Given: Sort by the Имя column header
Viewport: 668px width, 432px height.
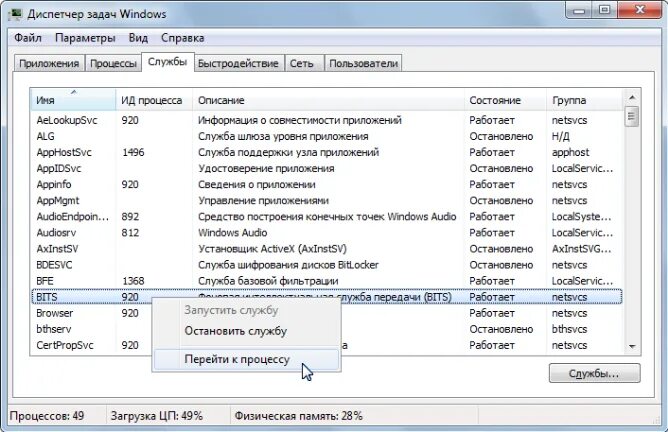Looking at the screenshot, I should [x=73, y=100].
